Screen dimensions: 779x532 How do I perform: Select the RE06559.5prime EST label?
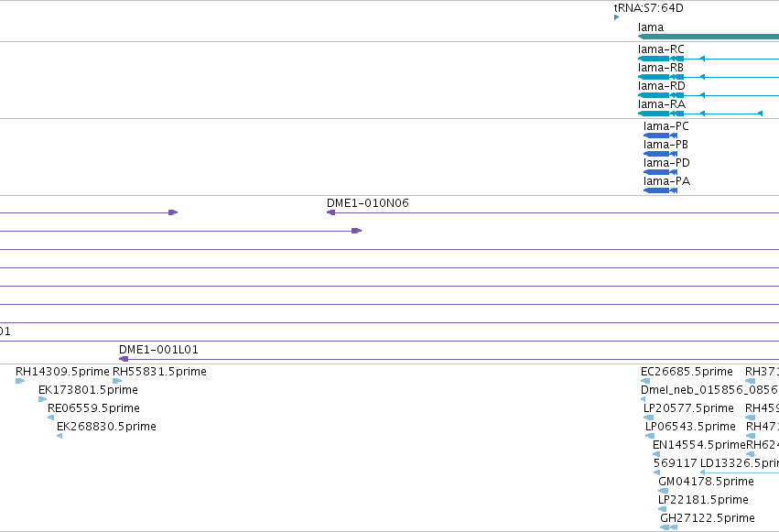pos(93,408)
